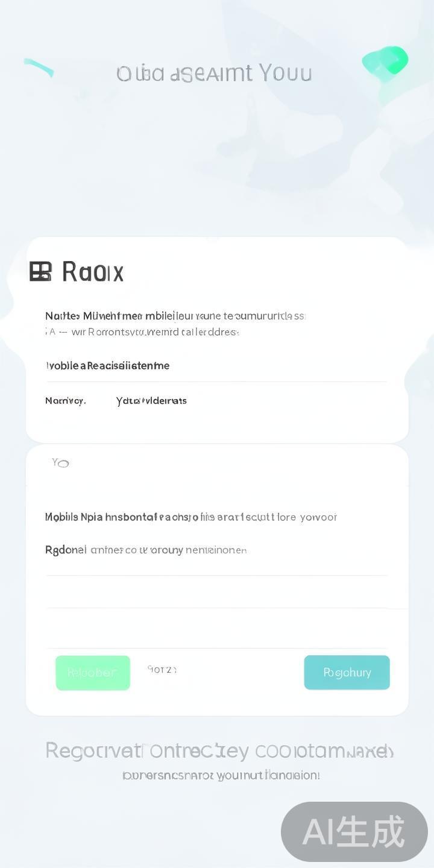Tap the large gray heading near the bottom
The image size is (434, 868).
(219, 751)
